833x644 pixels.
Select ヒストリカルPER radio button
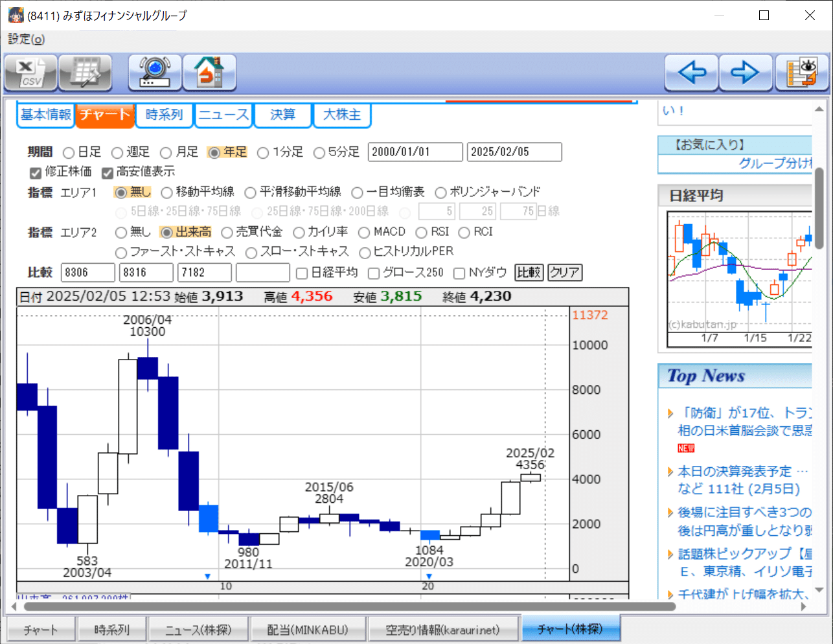click(x=365, y=252)
